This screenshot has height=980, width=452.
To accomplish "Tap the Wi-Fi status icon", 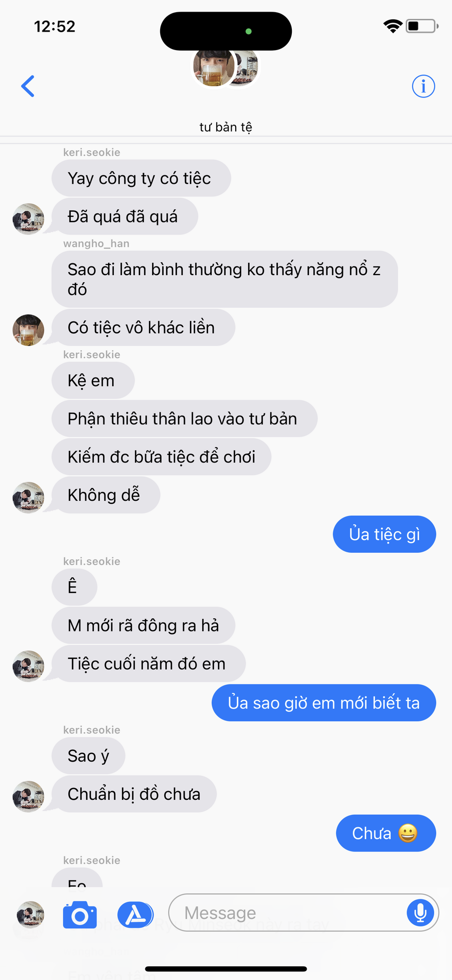I will pos(393,26).
